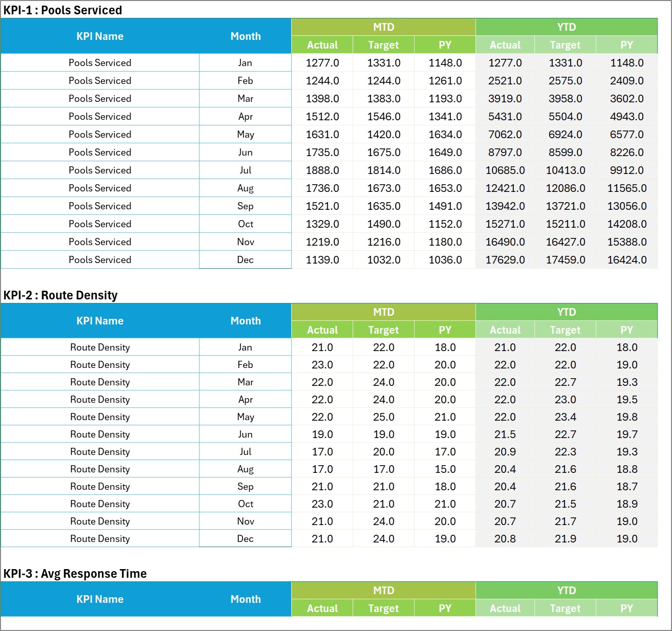Select the "Pools Serviced" name cell in Dec row

pos(100,260)
